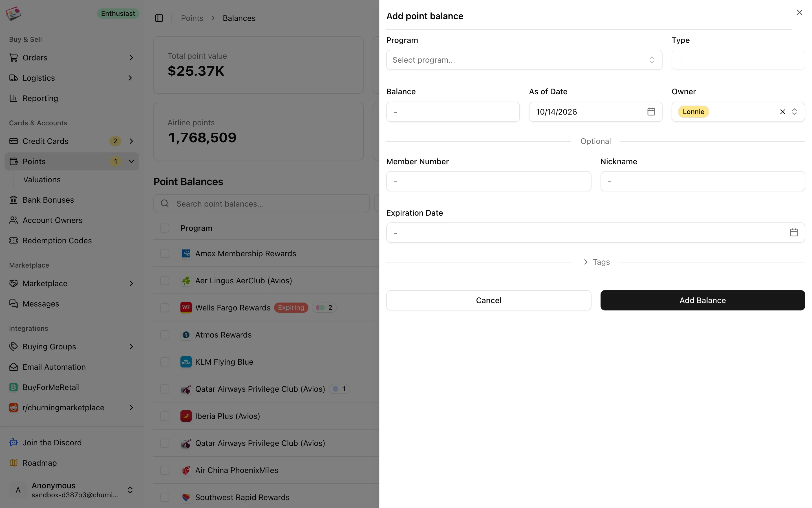Click the Amex Membership Rewards logo

(186, 253)
